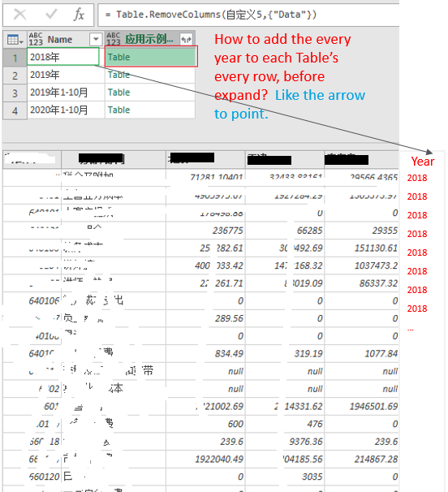Expand the 应用示例 column using expand icon

[x=187, y=40]
